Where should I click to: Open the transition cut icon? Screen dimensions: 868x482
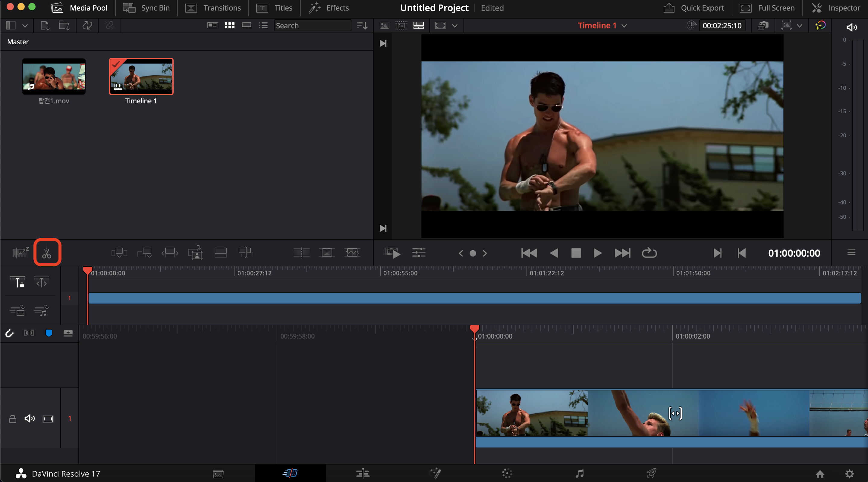[302, 252]
